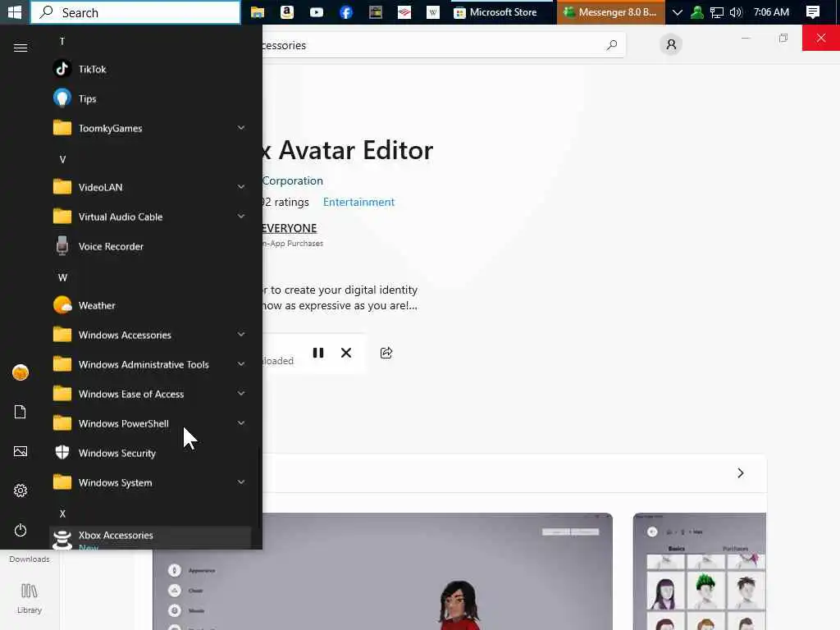Viewport: 840px width, 630px height.
Task: Expand Windows Administrative Tools folder
Action: (x=150, y=364)
